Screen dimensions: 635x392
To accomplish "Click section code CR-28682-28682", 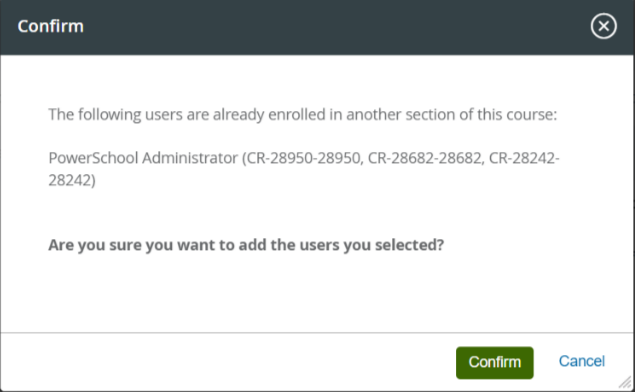I will (x=425, y=158).
